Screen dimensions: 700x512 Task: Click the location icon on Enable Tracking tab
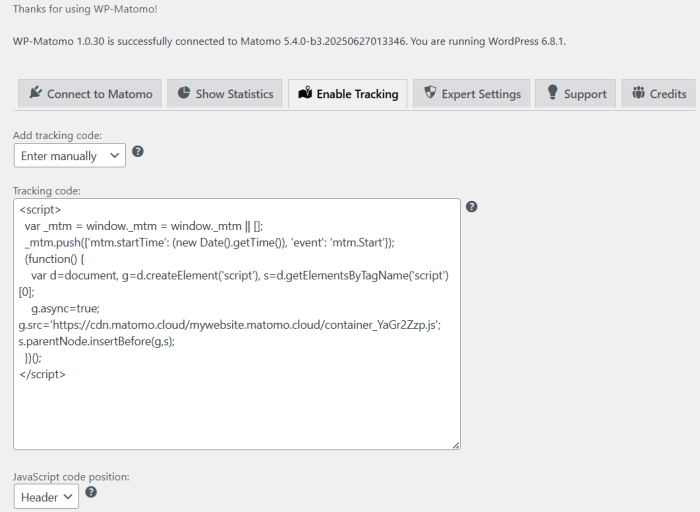pos(305,92)
